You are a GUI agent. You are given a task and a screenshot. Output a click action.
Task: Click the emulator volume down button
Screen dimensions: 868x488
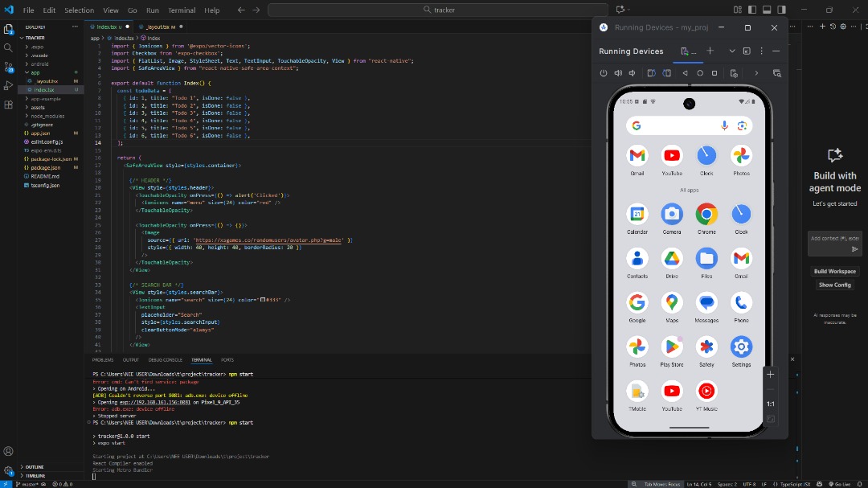(x=632, y=73)
